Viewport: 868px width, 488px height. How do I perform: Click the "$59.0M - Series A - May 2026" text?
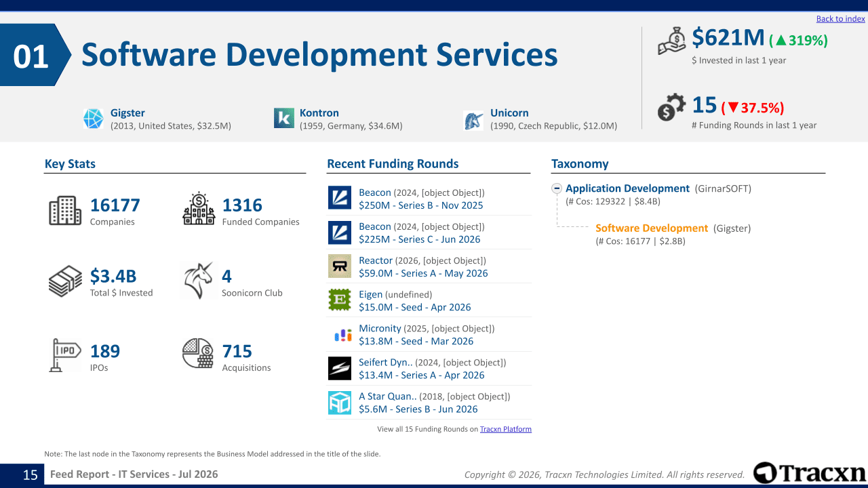coord(423,273)
